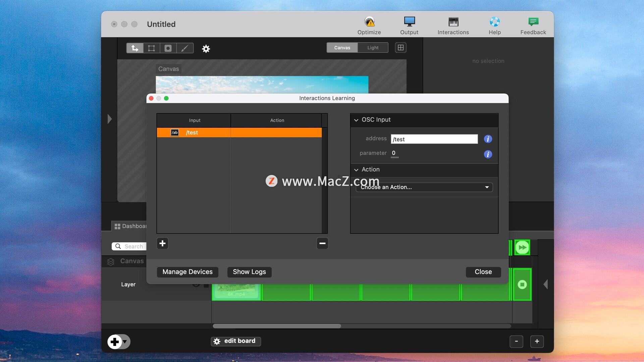Toggle the grid view icon
644x362 pixels.
(400, 48)
